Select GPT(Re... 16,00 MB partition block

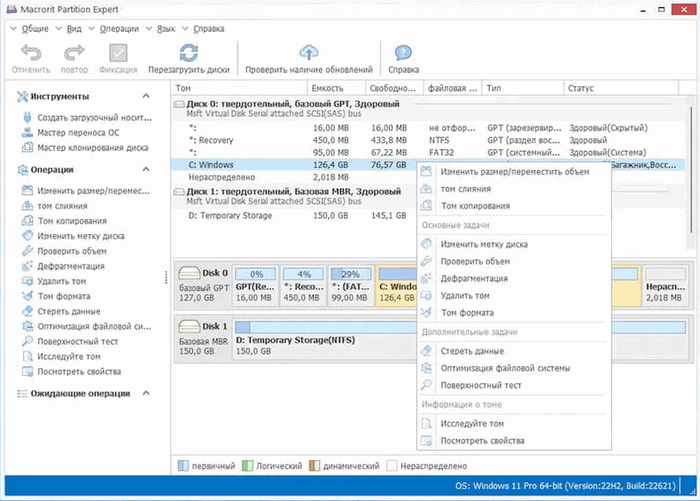coord(255,286)
